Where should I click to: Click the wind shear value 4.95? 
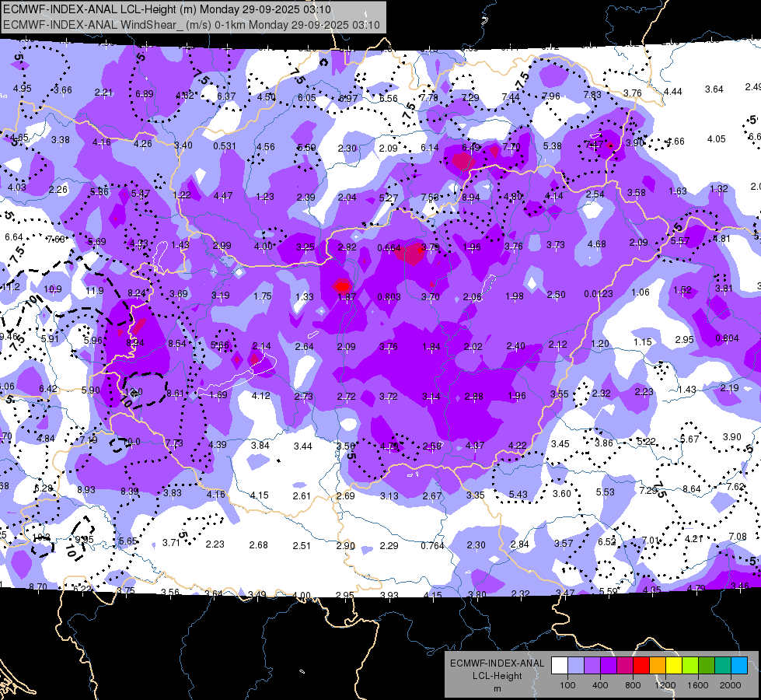22,89
